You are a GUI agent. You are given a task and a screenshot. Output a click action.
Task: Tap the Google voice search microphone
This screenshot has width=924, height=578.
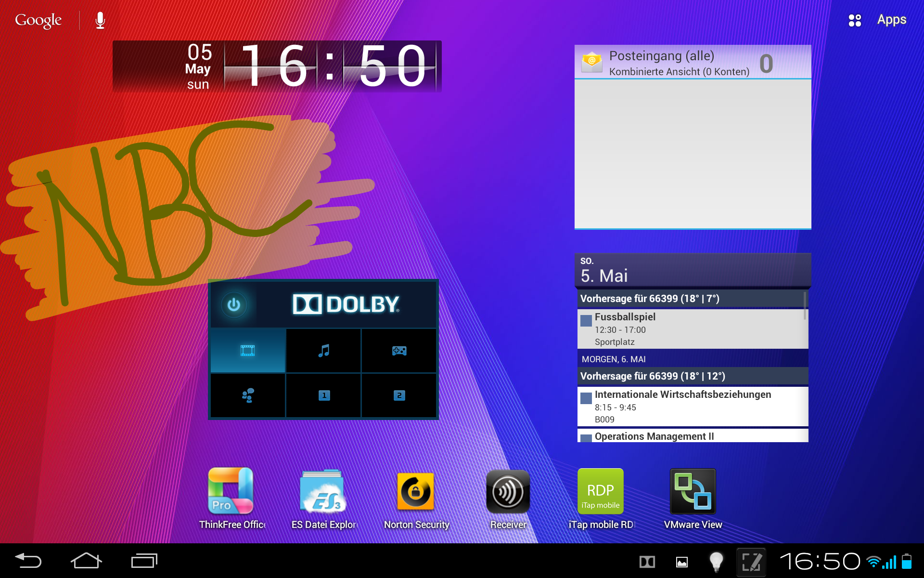click(100, 20)
